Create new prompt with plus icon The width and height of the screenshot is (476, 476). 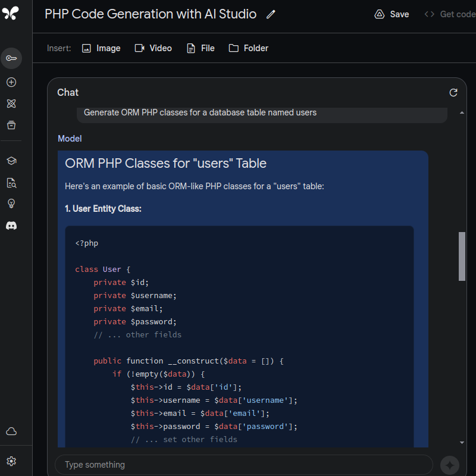[x=11, y=82]
